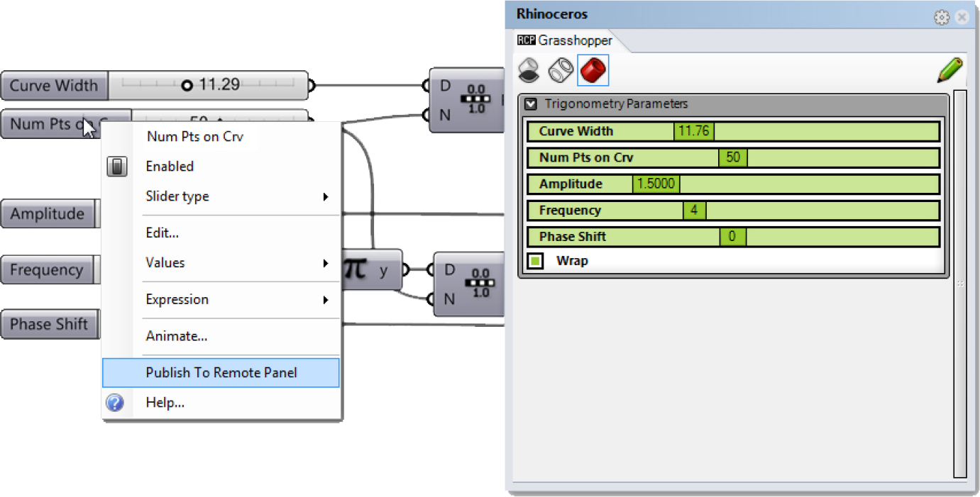Image resolution: width=980 pixels, height=497 pixels.
Task: Click the green pencil edit icon
Action: [x=949, y=70]
